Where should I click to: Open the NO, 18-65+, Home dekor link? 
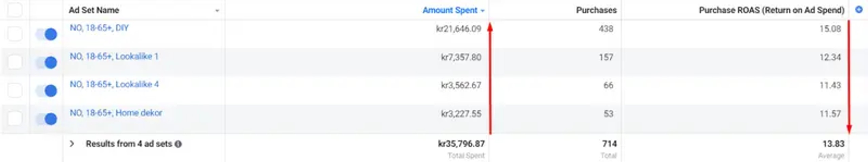tap(116, 113)
